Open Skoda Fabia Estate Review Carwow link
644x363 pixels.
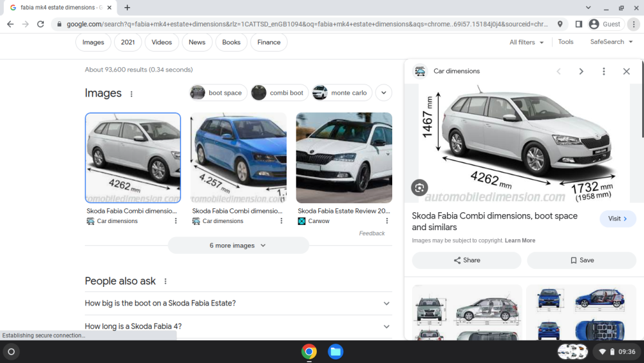tap(344, 211)
